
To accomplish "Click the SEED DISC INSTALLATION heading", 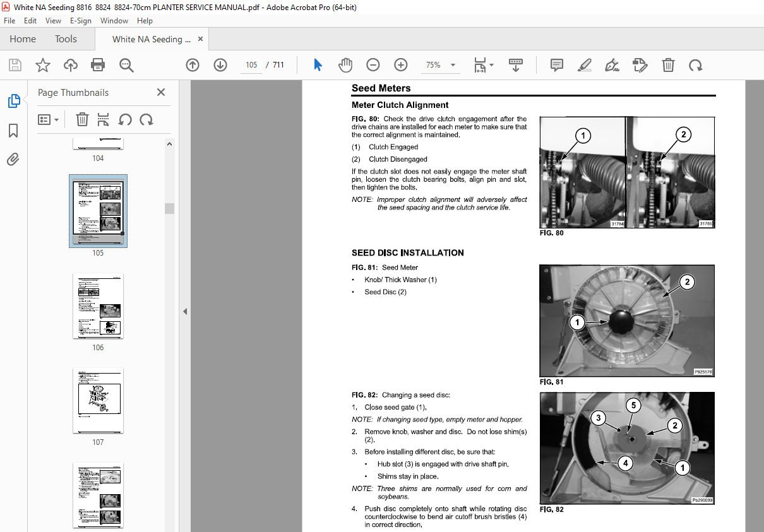I will pyautogui.click(x=408, y=253).
